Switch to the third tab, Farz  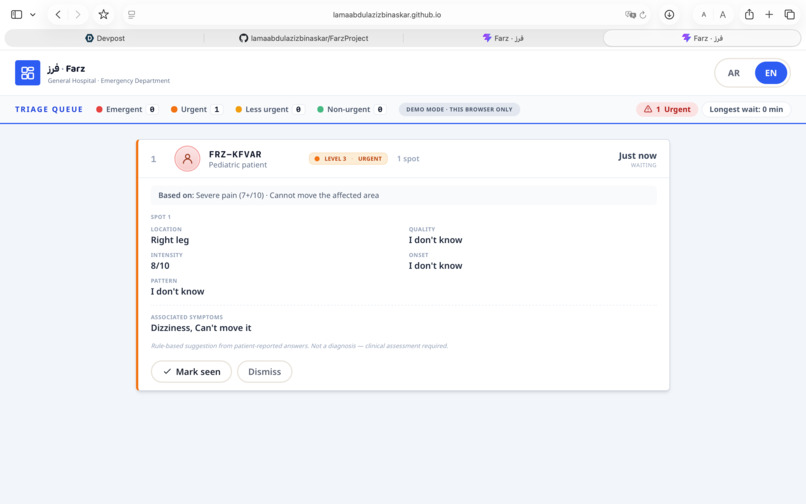pos(503,38)
